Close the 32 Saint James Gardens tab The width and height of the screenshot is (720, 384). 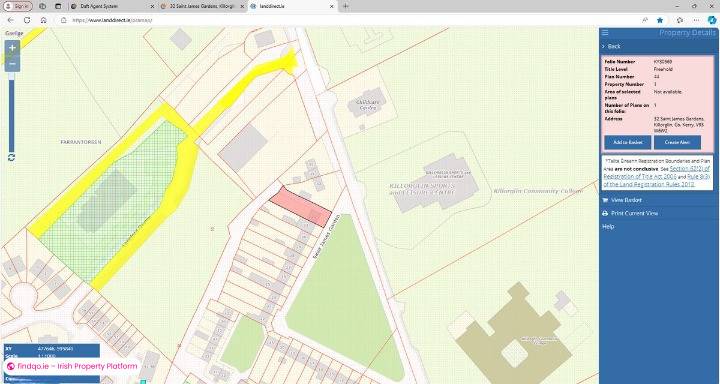pyautogui.click(x=242, y=6)
